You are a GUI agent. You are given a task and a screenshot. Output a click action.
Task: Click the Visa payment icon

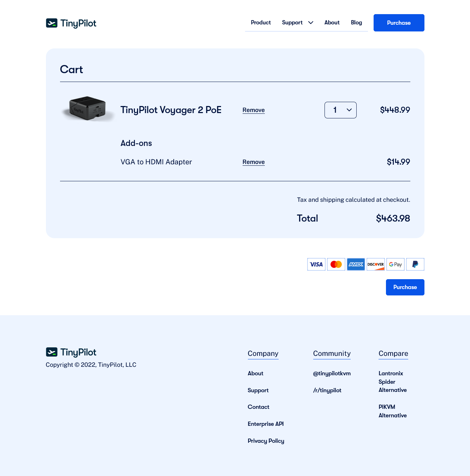(316, 264)
